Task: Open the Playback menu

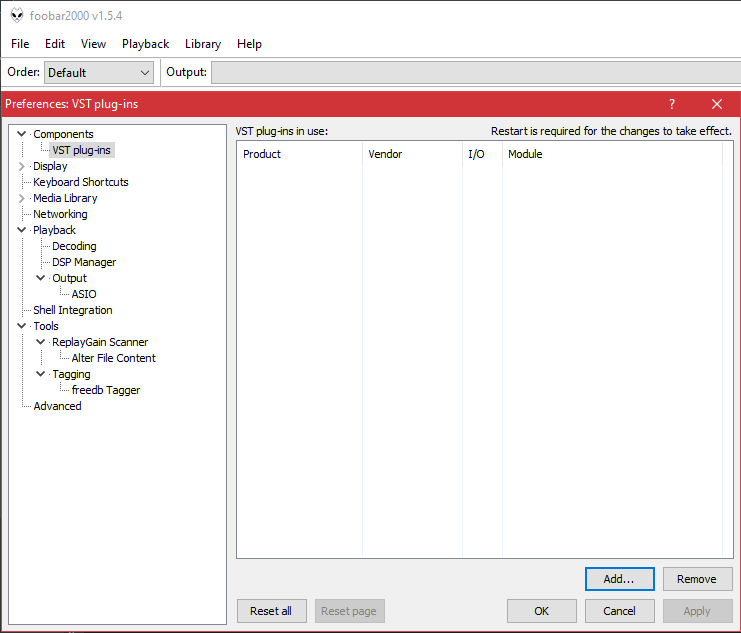Action: click(x=145, y=44)
